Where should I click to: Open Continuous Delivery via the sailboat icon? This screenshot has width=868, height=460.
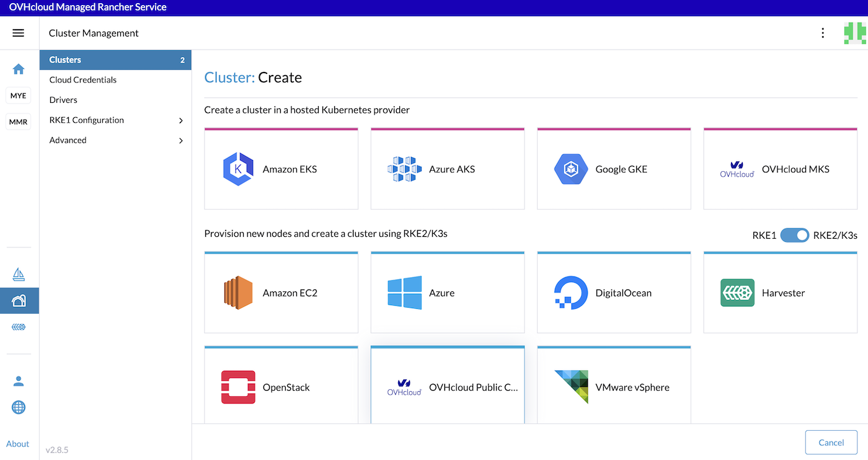[19, 273]
